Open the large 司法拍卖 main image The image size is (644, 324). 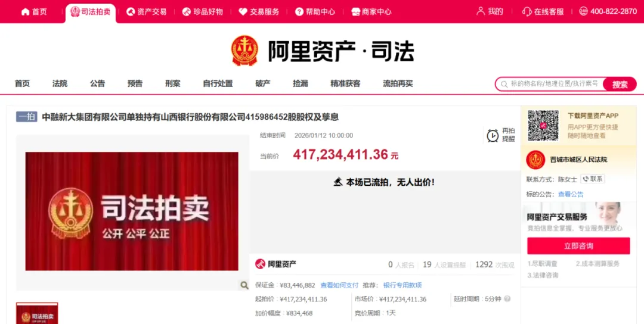click(132, 211)
